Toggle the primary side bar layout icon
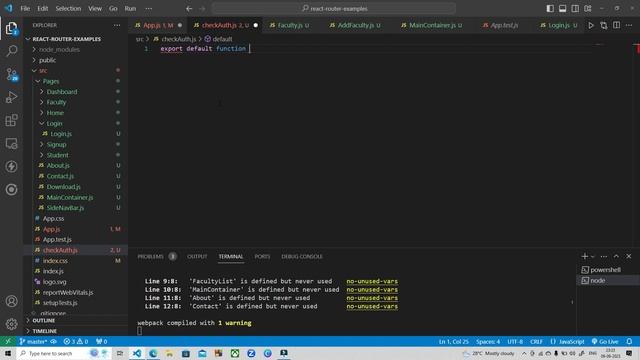The image size is (640, 360). point(550,9)
